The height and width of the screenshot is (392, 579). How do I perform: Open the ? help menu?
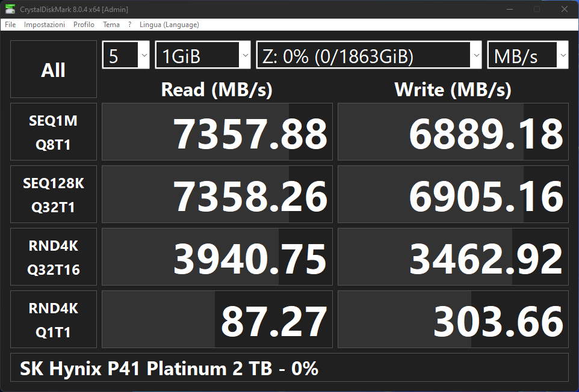pos(129,25)
